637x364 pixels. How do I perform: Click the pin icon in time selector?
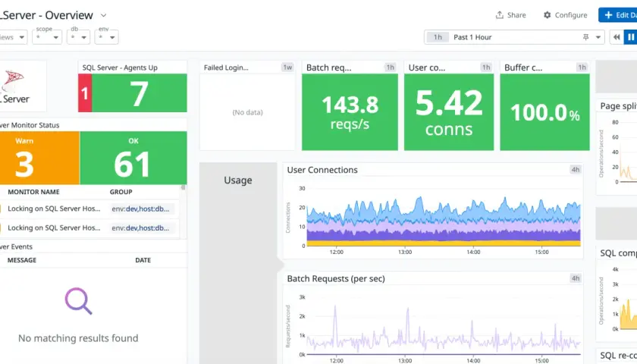(585, 37)
